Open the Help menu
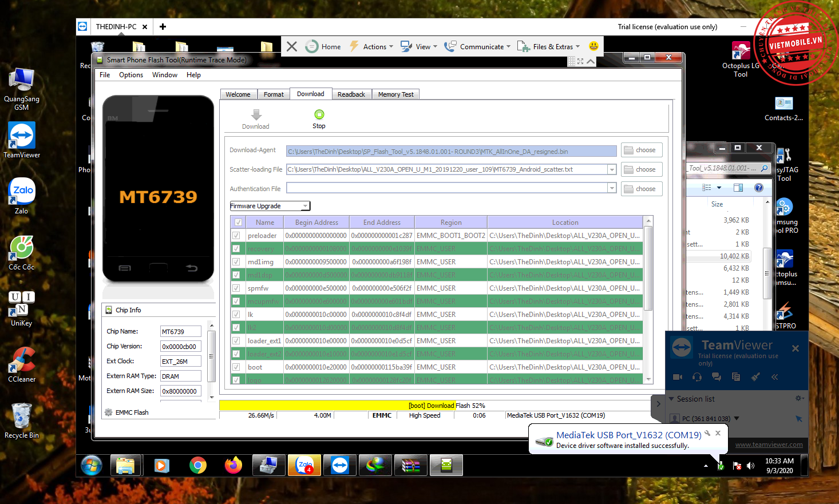 click(193, 75)
